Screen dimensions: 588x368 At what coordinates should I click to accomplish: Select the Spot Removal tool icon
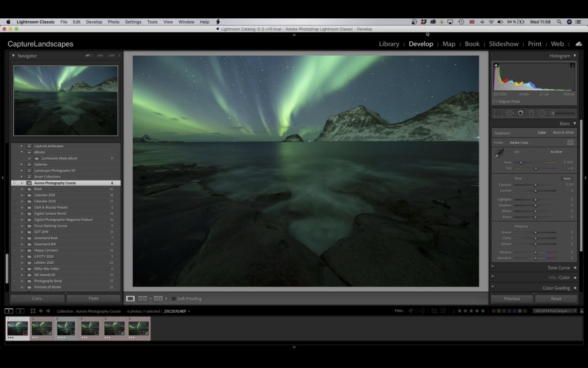coord(510,113)
